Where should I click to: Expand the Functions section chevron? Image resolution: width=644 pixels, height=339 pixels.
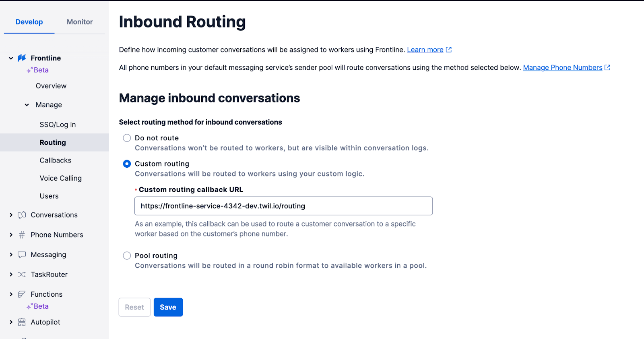tap(11, 294)
